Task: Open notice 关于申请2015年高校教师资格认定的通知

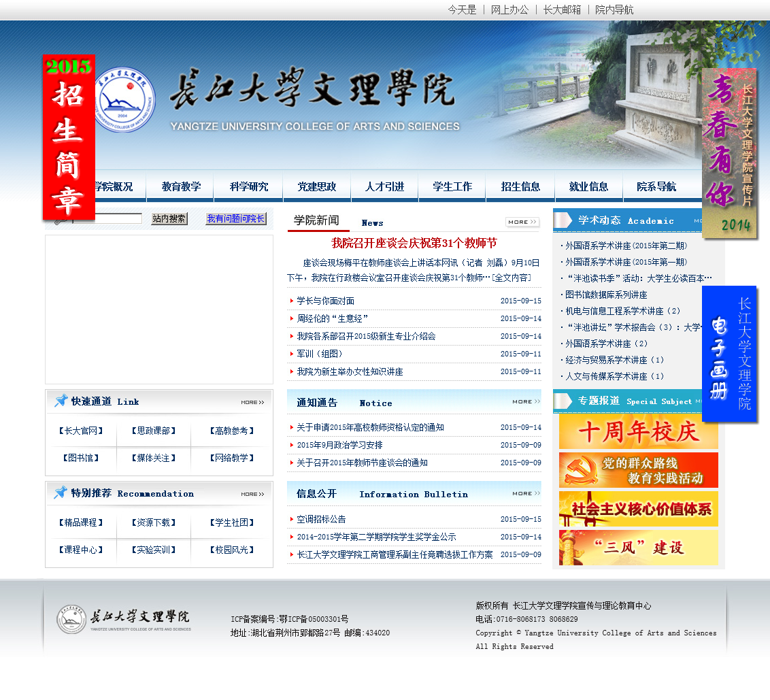Action: (x=370, y=427)
